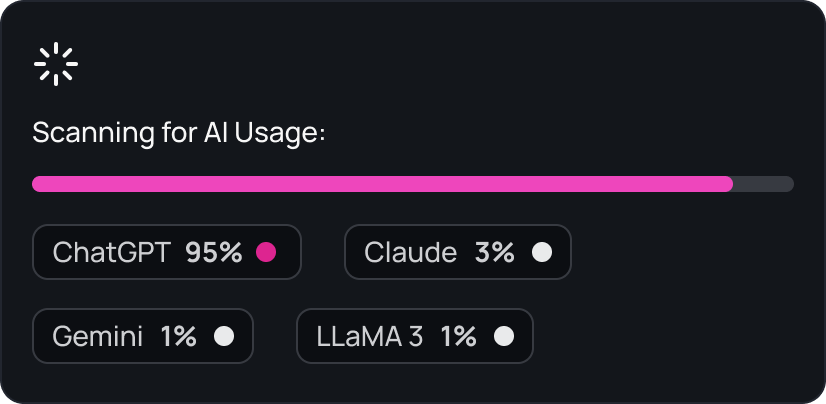Select the Claude label
Image resolution: width=826 pixels, height=404 pixels.
pos(411,252)
